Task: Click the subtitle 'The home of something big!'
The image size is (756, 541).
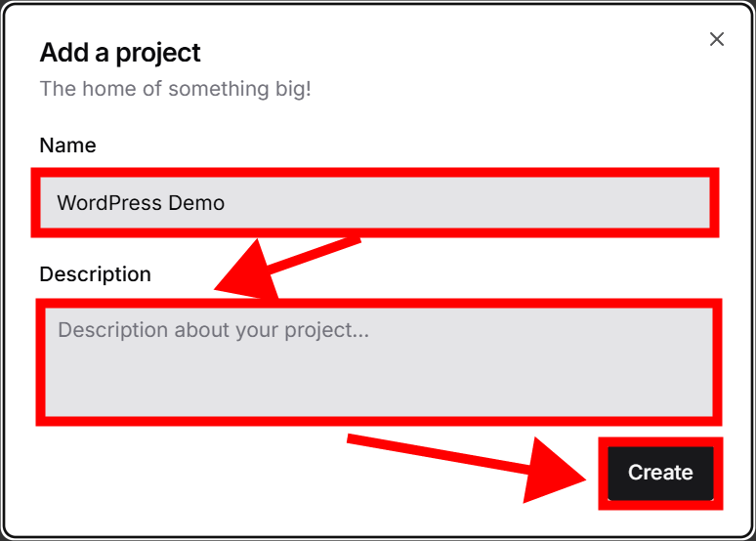Action: [x=175, y=89]
